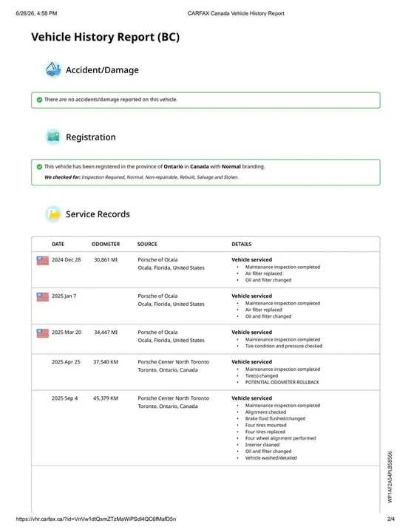Click the 45,379 KM odometer value

tap(106, 398)
